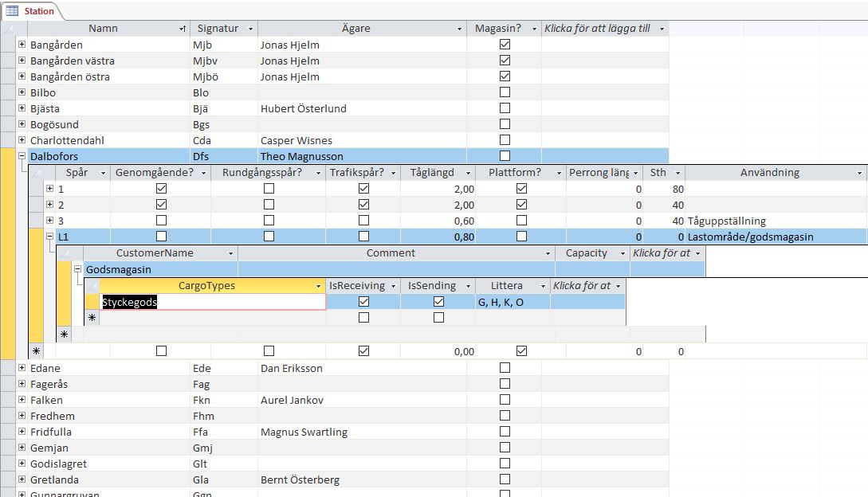Click the new record row in CargoTypes
This screenshot has height=497, width=868.
point(213,318)
